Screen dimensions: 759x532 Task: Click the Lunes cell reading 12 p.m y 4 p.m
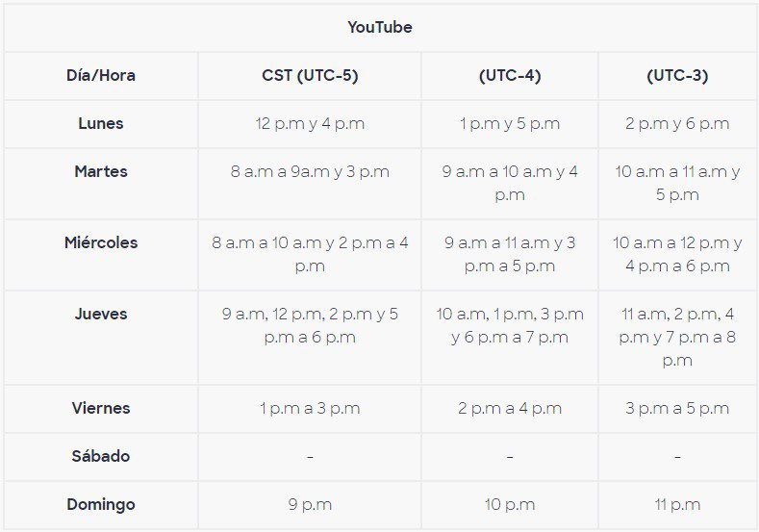310,124
